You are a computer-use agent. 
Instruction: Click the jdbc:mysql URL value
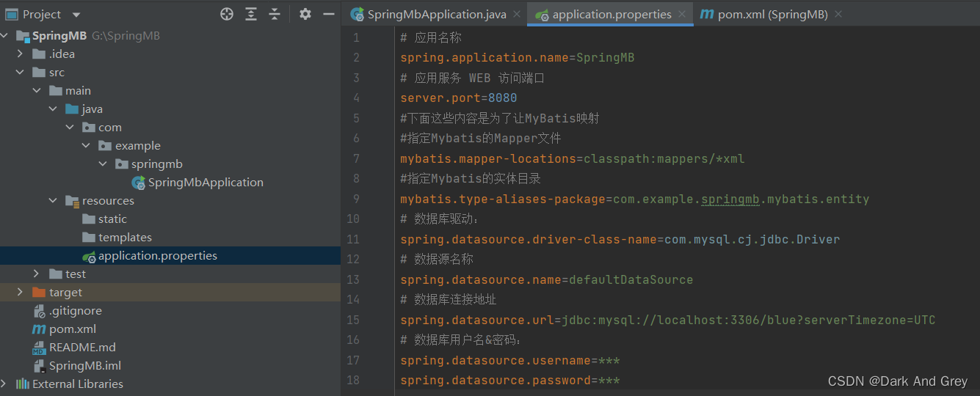pyautogui.click(x=749, y=320)
